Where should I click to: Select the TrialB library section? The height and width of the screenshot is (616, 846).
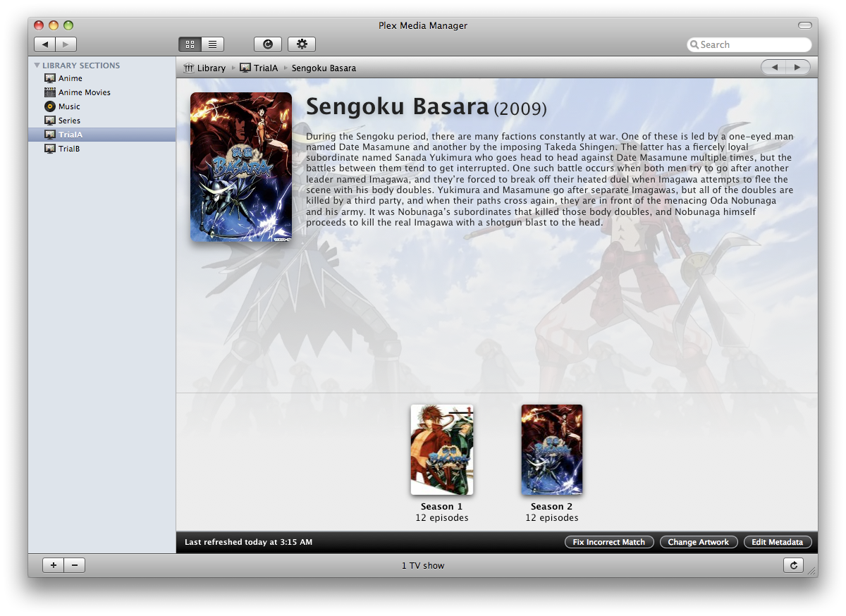pos(102,149)
